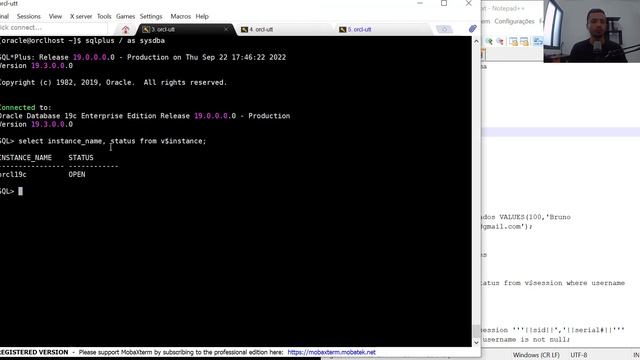Click the sync vertical scrolling icon in Notepad++
Screen dimensions: 640x360
513,41
